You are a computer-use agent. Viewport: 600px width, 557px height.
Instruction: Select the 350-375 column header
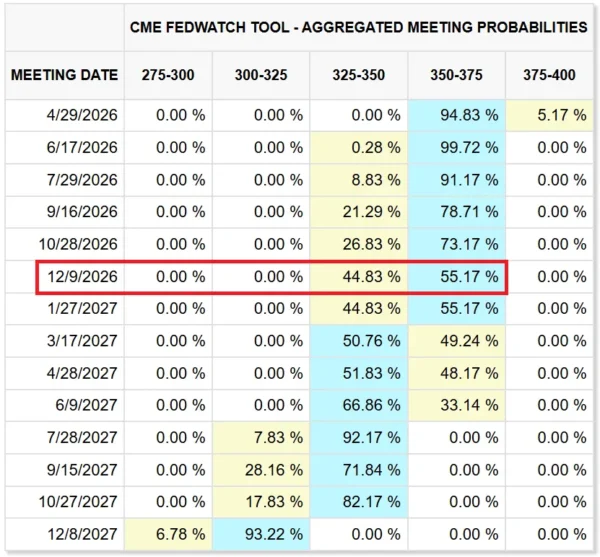coord(457,74)
